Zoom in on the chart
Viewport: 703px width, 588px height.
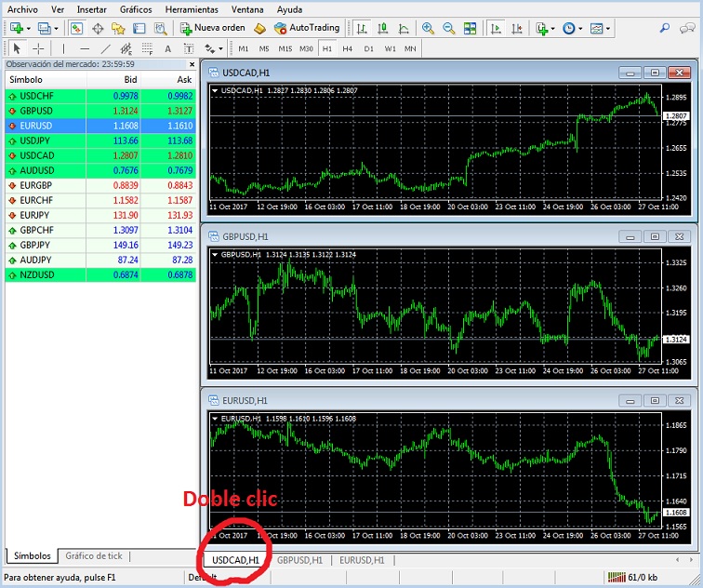(x=429, y=28)
